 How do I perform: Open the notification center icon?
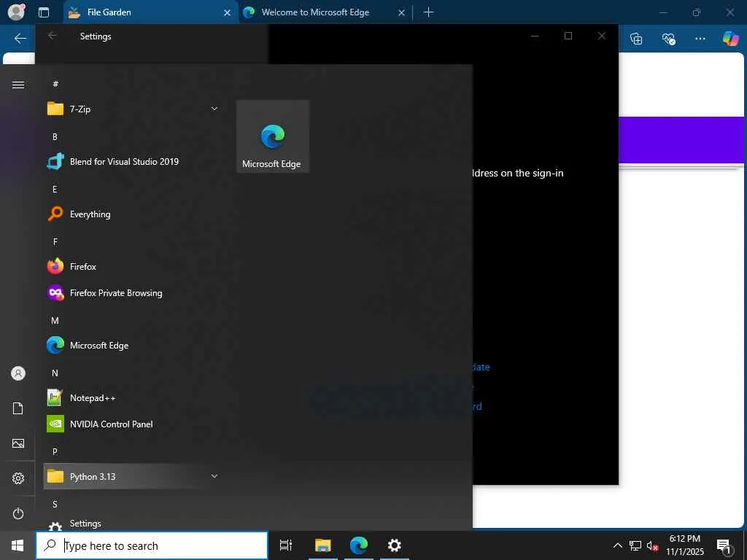pyautogui.click(x=724, y=546)
